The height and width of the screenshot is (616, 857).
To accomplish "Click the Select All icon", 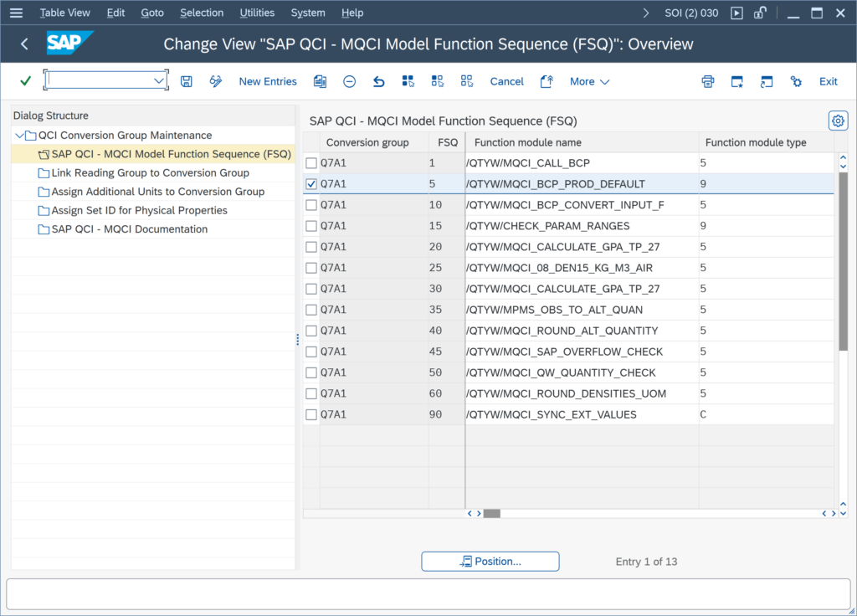I will coord(408,81).
